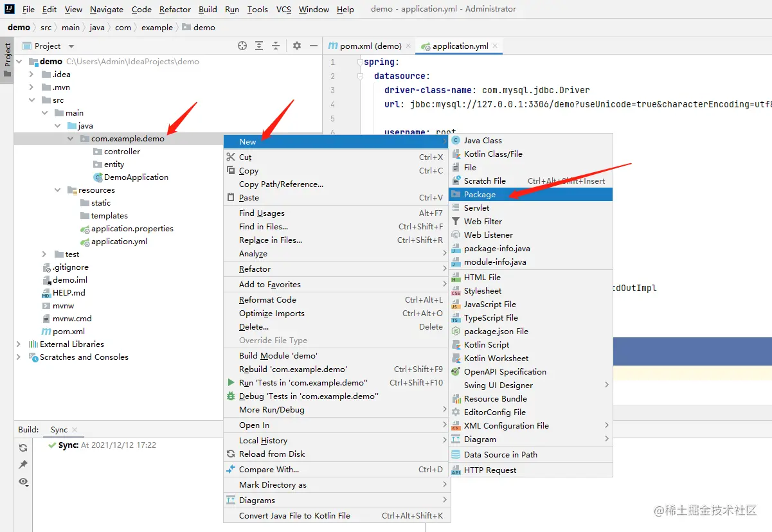The width and height of the screenshot is (772, 532).
Task: Pick TypeScript File in New submenu
Action: coord(530,317)
